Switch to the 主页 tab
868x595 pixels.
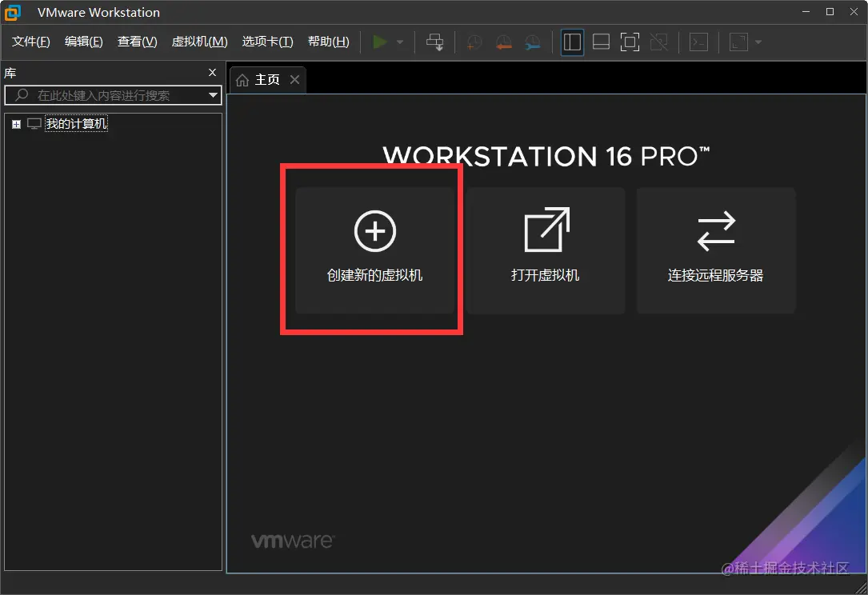(267, 80)
